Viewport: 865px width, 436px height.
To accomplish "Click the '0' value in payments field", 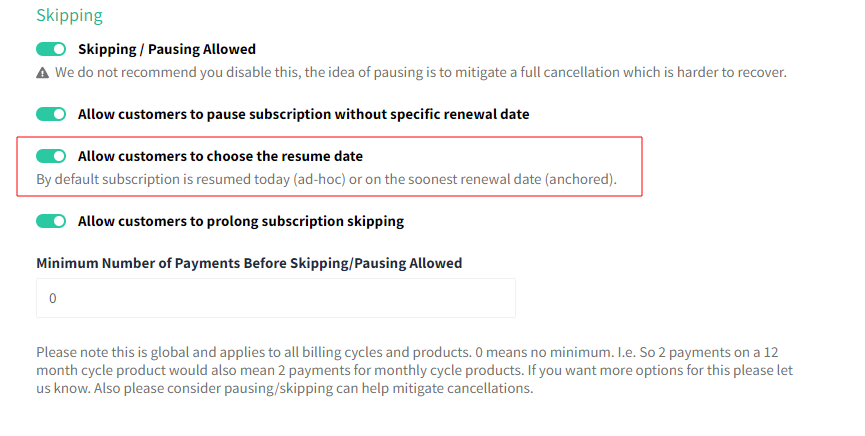I will [52, 299].
